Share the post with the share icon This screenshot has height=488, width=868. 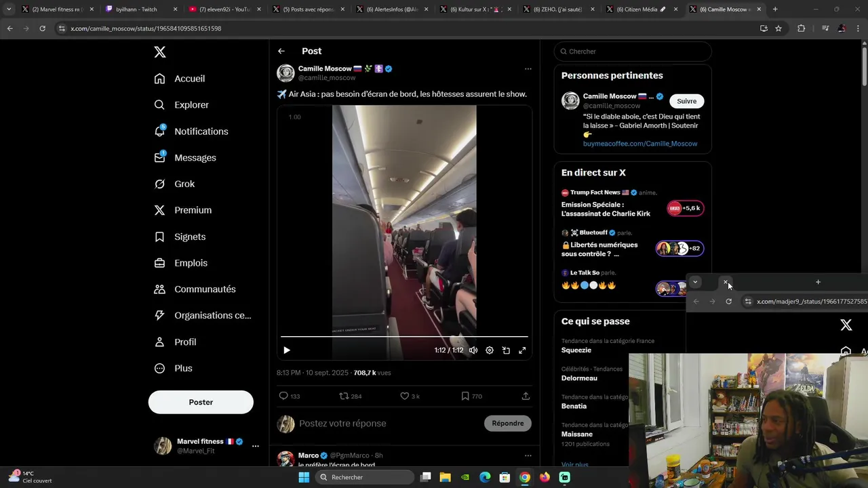[526, 396]
